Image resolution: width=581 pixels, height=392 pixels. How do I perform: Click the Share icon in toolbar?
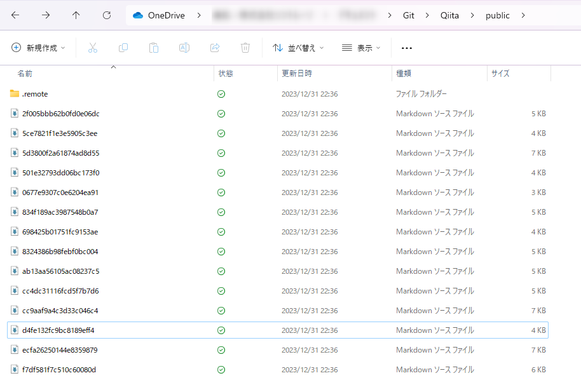click(215, 48)
